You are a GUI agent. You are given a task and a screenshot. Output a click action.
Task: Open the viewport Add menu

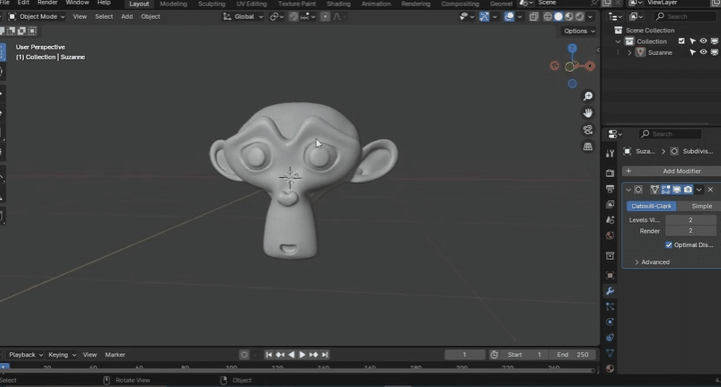pyautogui.click(x=127, y=17)
